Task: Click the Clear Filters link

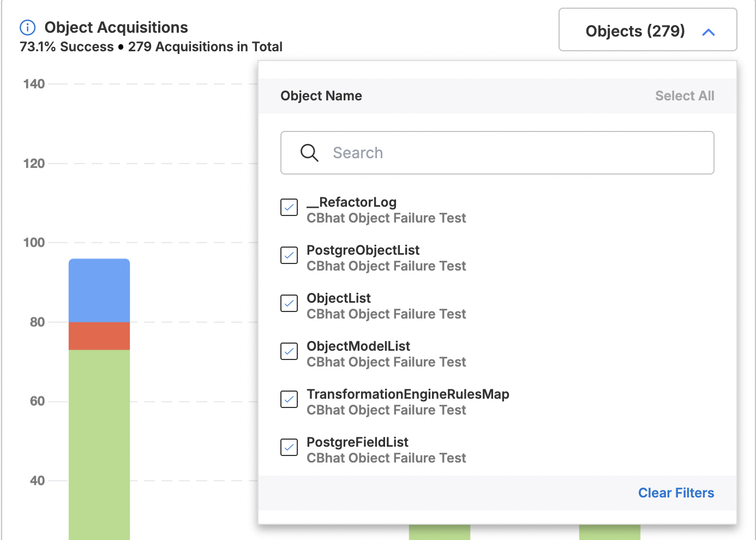Action: (676, 493)
